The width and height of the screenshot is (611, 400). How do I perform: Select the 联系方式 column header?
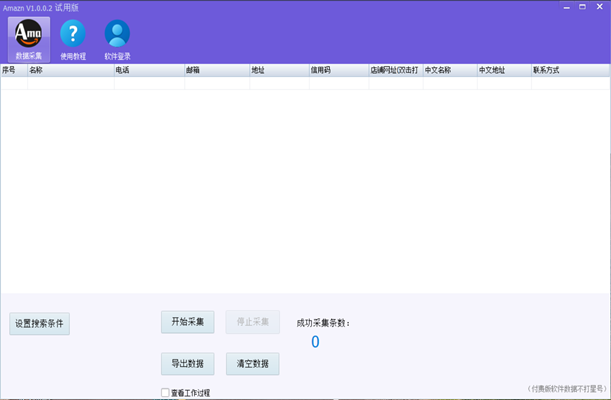pos(568,71)
